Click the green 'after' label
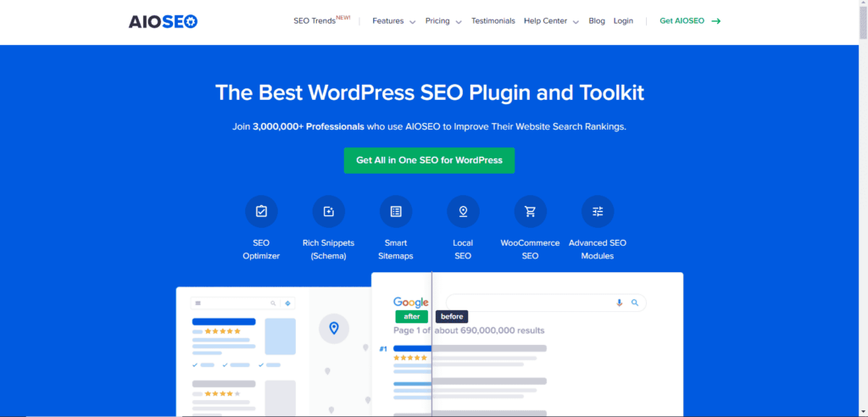 tap(411, 317)
